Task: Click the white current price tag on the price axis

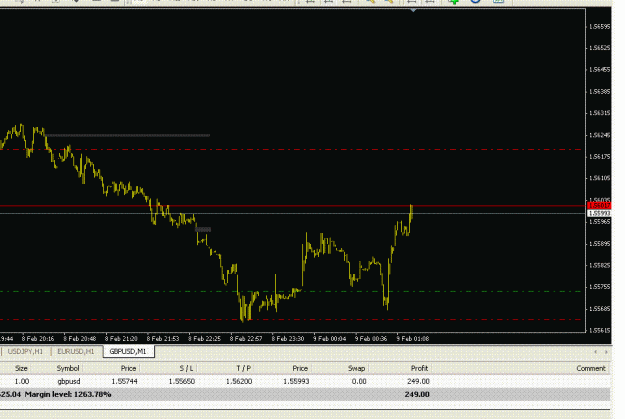Action: 599,213
